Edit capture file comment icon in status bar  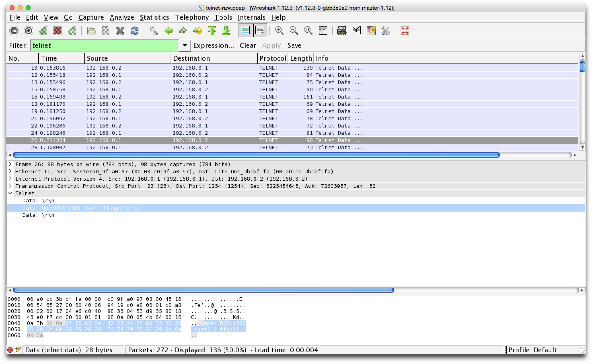[x=18, y=350]
